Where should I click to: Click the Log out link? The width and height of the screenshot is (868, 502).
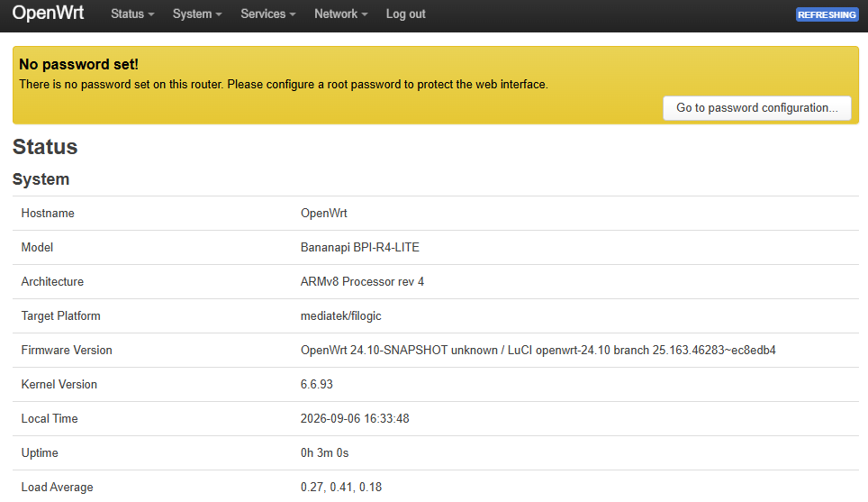click(406, 14)
